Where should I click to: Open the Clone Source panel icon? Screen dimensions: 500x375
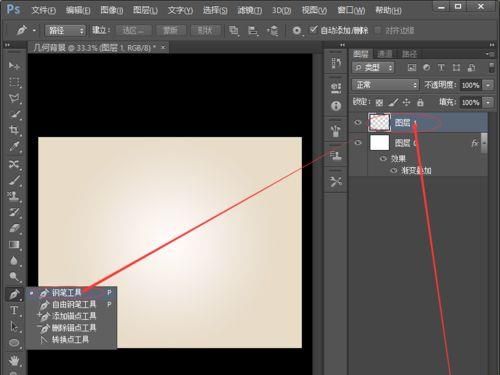point(336,156)
